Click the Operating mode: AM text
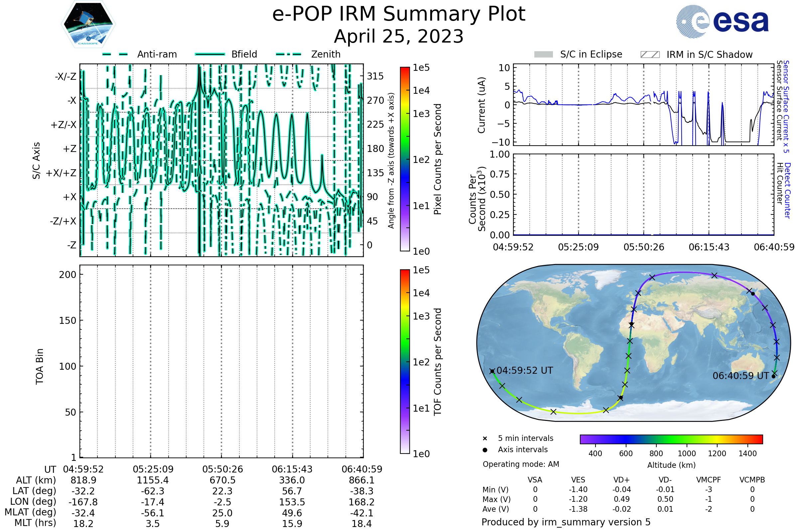 [521, 464]
